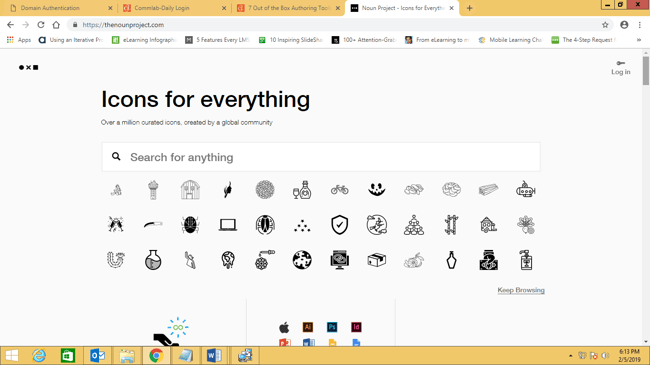
Task: Open a new browser tab
Action: [x=469, y=8]
